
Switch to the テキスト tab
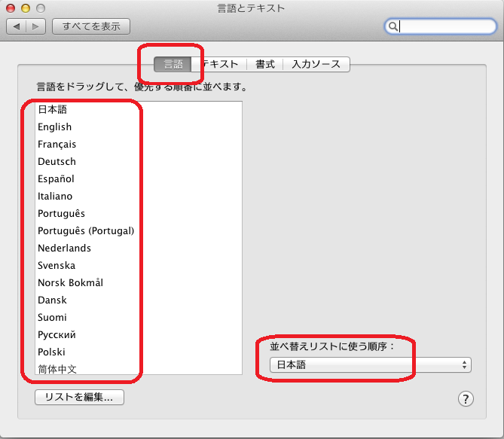pos(219,64)
